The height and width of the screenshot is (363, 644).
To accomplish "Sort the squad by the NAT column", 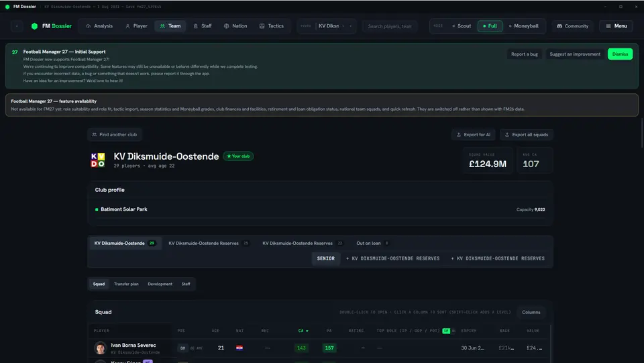I will pyautogui.click(x=240, y=331).
